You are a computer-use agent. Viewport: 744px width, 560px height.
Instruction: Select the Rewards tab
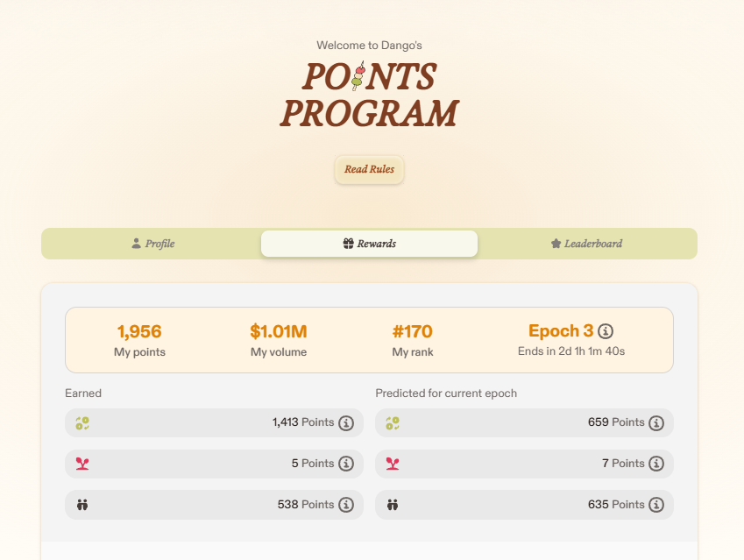point(369,244)
